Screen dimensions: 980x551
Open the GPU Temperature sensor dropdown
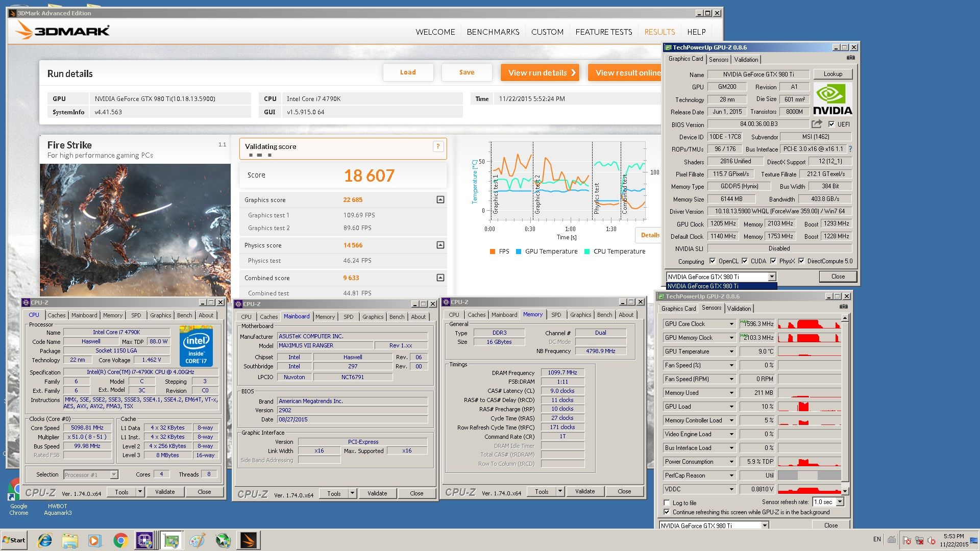click(731, 352)
